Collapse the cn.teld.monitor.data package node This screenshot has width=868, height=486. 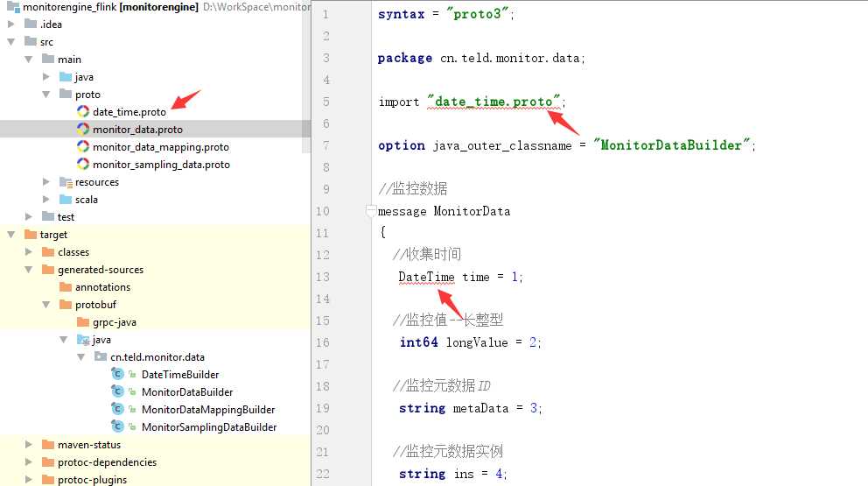[x=80, y=357]
